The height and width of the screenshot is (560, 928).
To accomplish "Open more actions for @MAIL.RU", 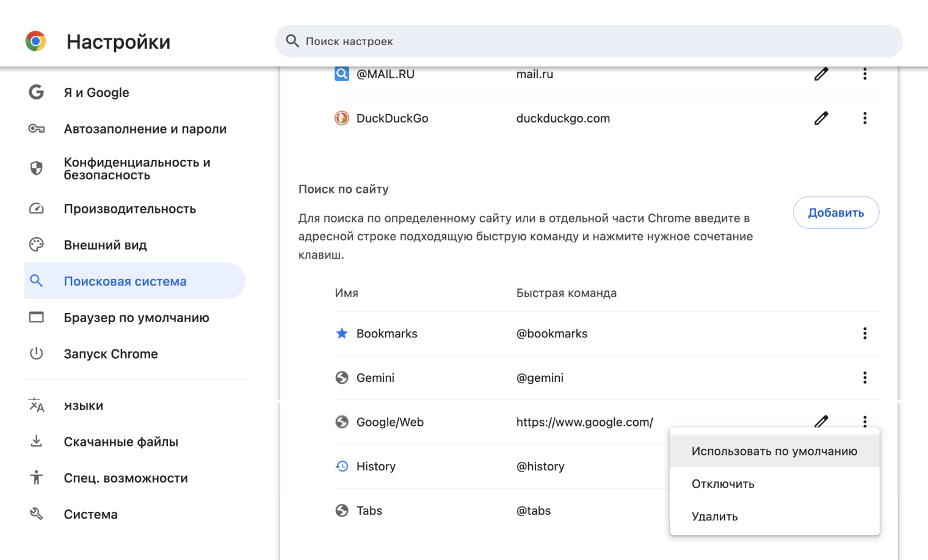I will (x=865, y=74).
